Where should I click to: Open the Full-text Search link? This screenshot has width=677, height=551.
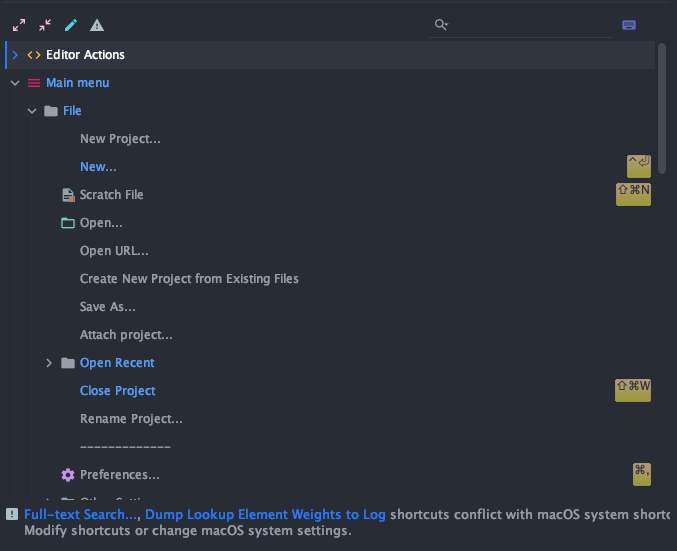point(81,514)
